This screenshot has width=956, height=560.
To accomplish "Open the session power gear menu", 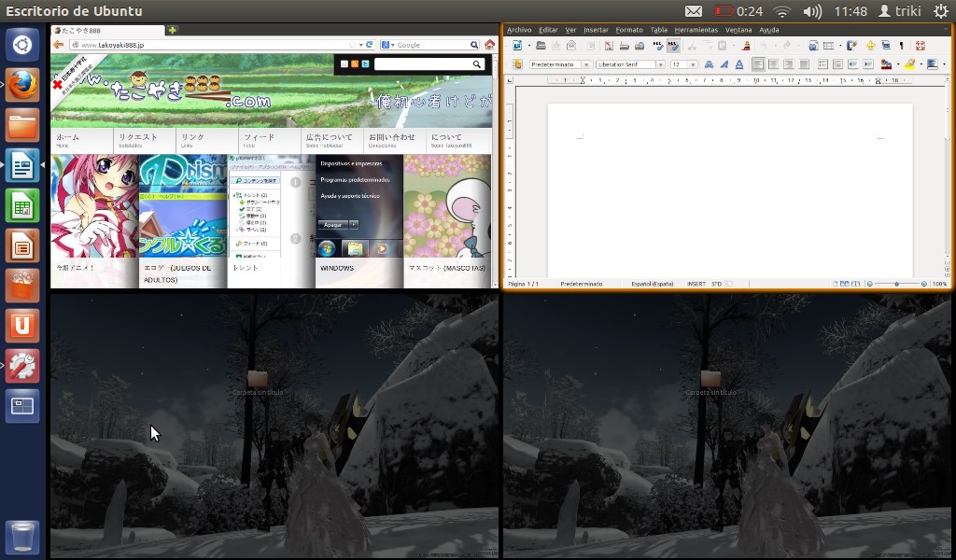I will coord(941,11).
